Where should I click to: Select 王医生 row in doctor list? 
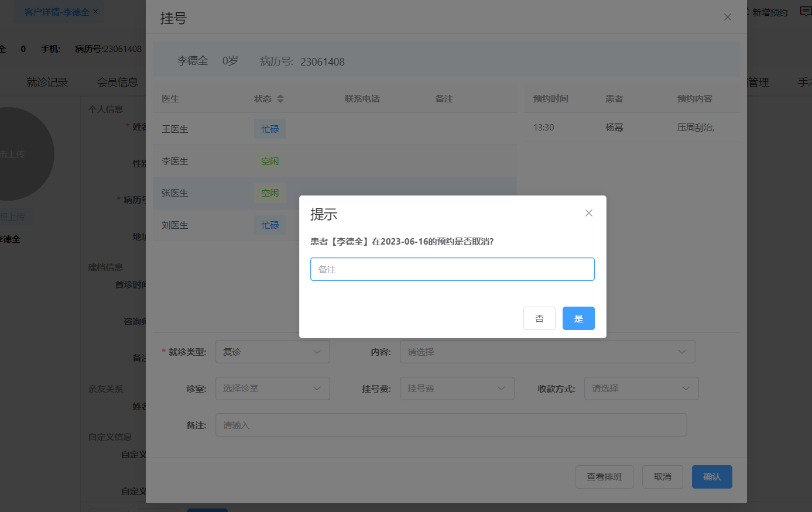(x=334, y=129)
